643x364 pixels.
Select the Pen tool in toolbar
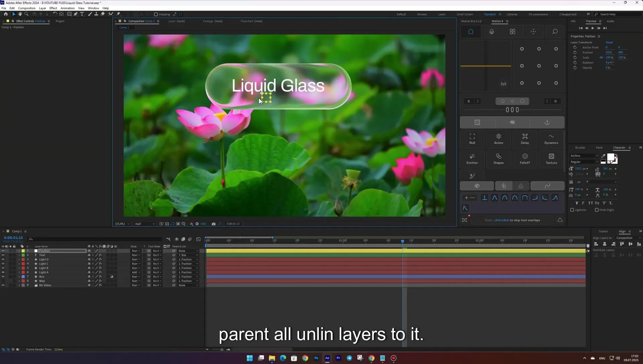(x=76, y=14)
